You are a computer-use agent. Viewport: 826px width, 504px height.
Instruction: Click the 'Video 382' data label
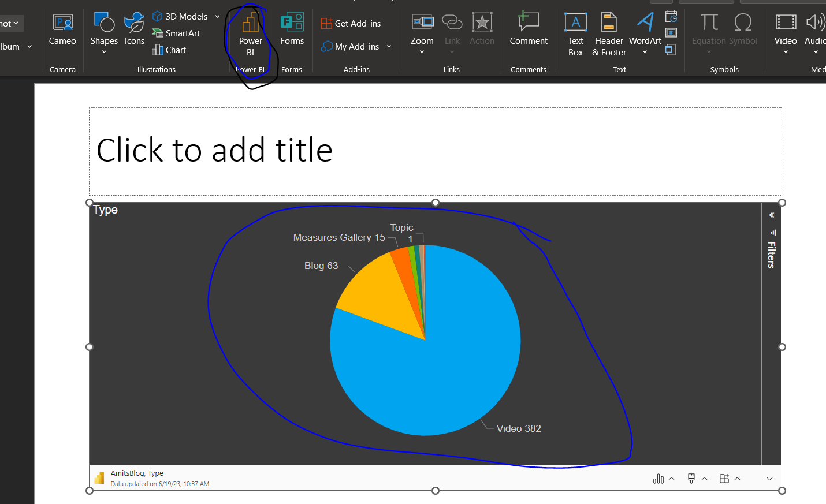[x=519, y=428]
